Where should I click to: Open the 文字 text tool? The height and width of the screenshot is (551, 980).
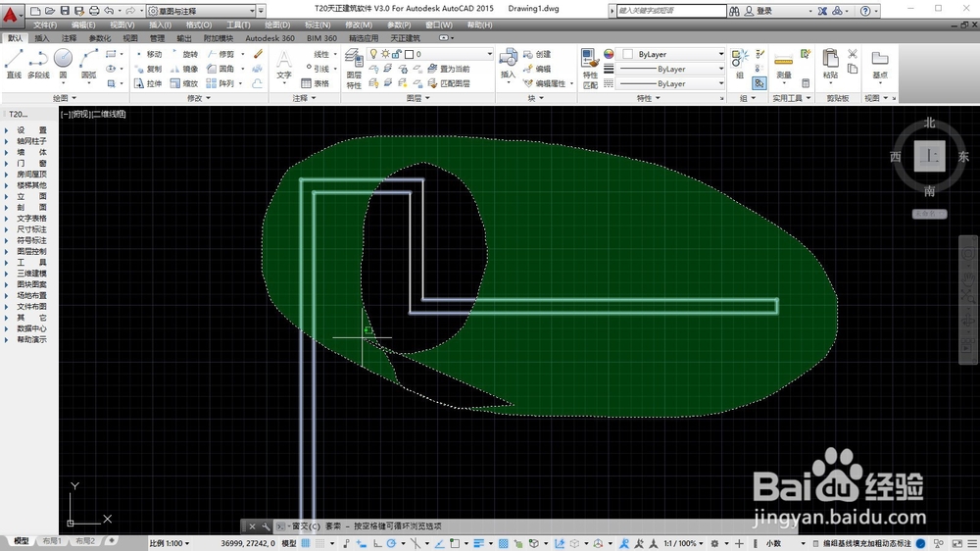pos(284,66)
